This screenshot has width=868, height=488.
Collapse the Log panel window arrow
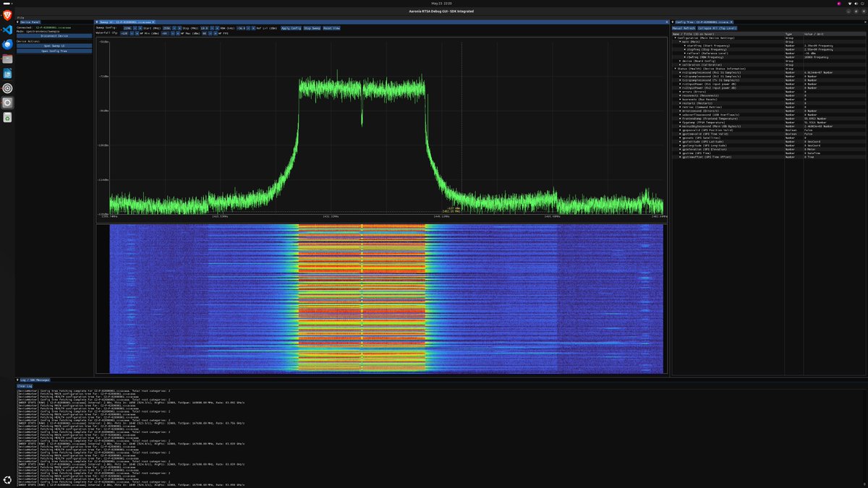point(17,379)
